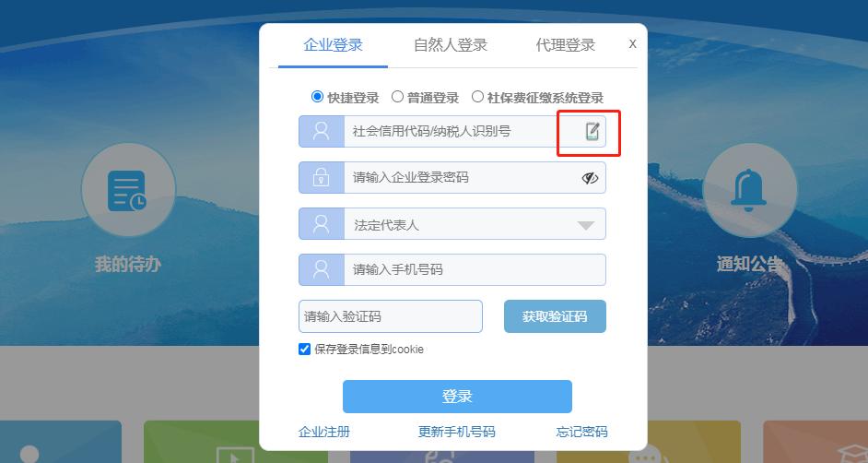Click the user icon beside phone number field
The width and height of the screenshot is (868, 463).
point(322,269)
